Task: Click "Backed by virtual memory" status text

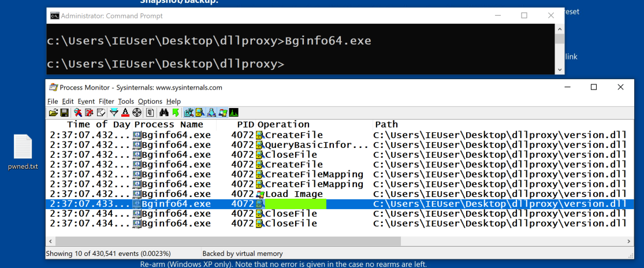Action: (x=243, y=254)
